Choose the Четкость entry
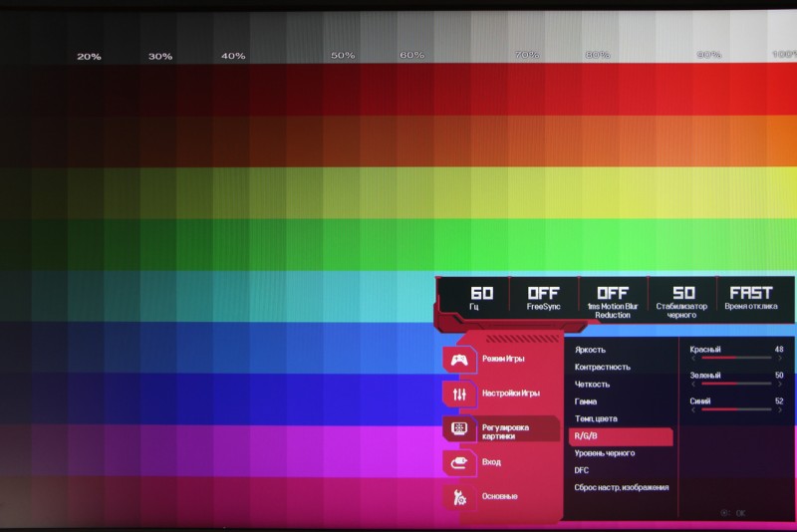 click(592, 385)
